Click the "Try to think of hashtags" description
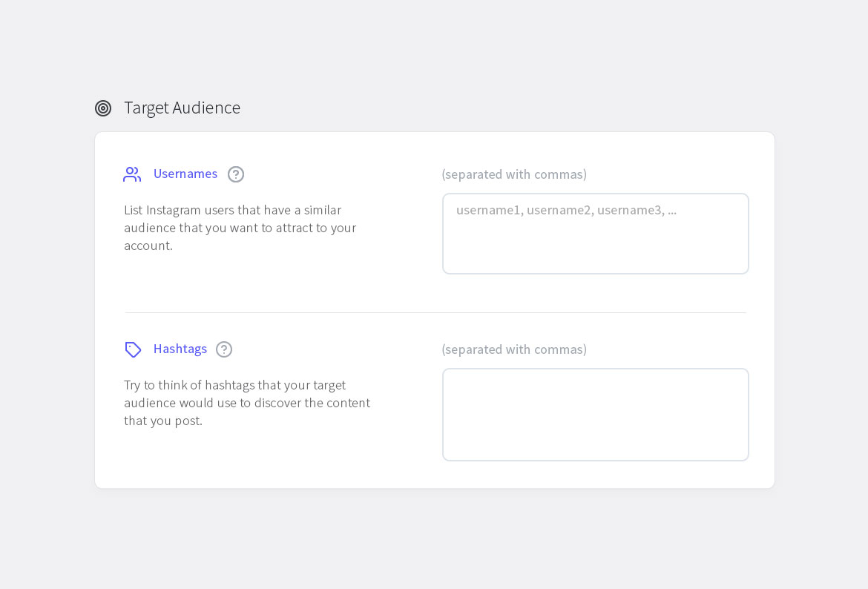 [x=247, y=403]
